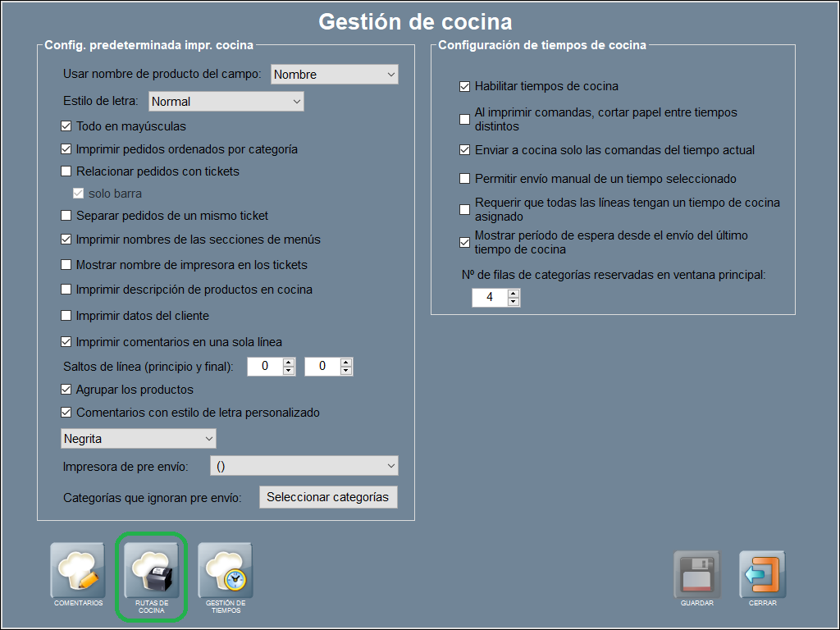Viewport: 840px width, 630px height.
Task: Enable 'Relacionar pedidos con tickets'
Action: click(66, 171)
